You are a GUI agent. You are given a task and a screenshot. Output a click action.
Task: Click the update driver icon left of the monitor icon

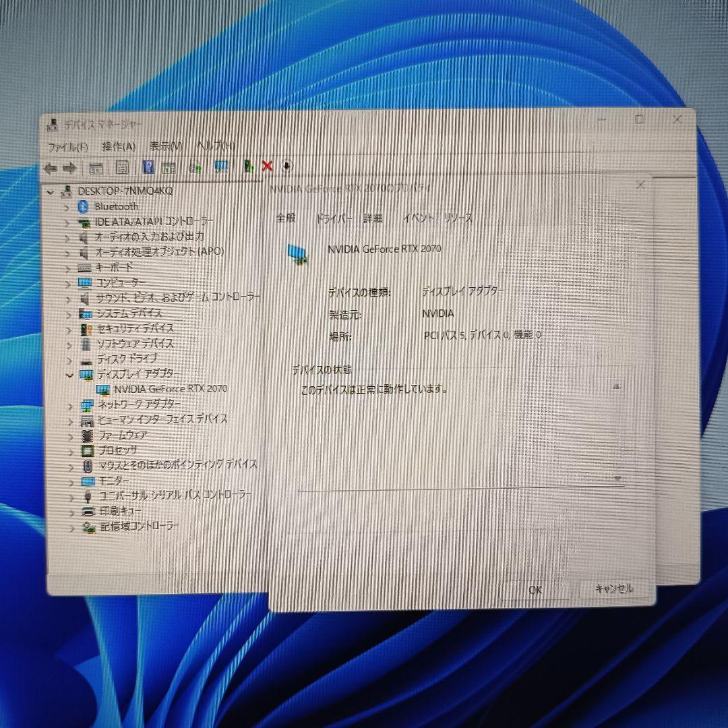(195, 167)
